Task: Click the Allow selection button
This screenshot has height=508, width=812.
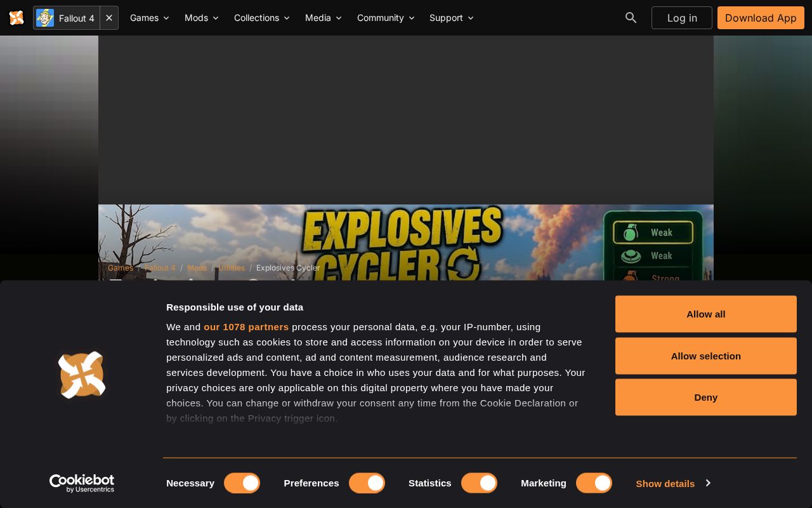Action: tap(705, 356)
